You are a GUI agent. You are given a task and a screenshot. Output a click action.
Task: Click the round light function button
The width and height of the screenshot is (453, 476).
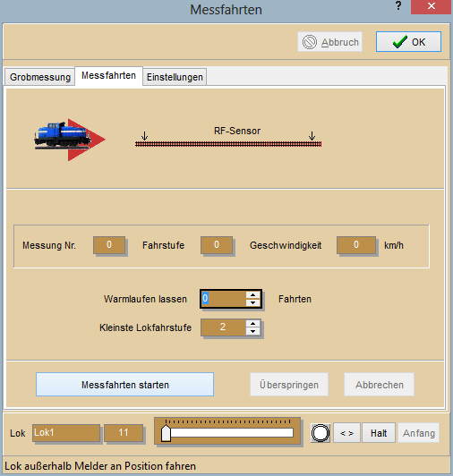tap(321, 433)
